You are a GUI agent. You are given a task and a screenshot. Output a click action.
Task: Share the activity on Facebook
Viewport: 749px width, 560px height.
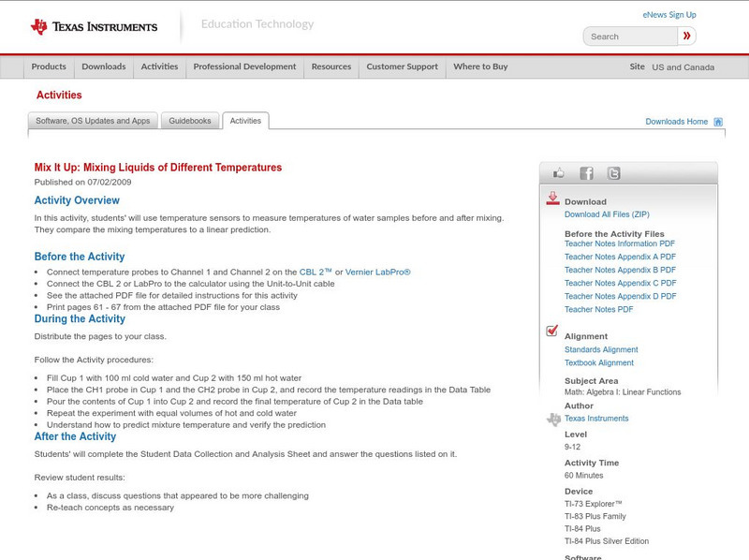coord(586,173)
